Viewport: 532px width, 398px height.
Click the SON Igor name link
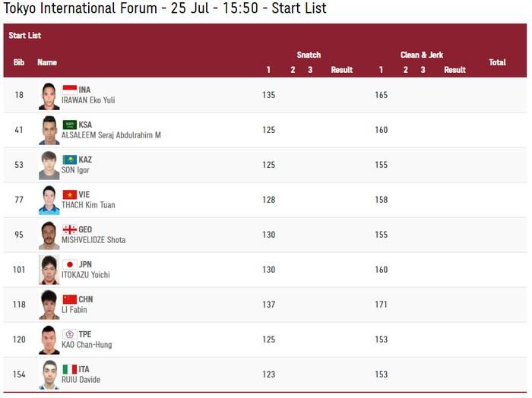pos(75,170)
